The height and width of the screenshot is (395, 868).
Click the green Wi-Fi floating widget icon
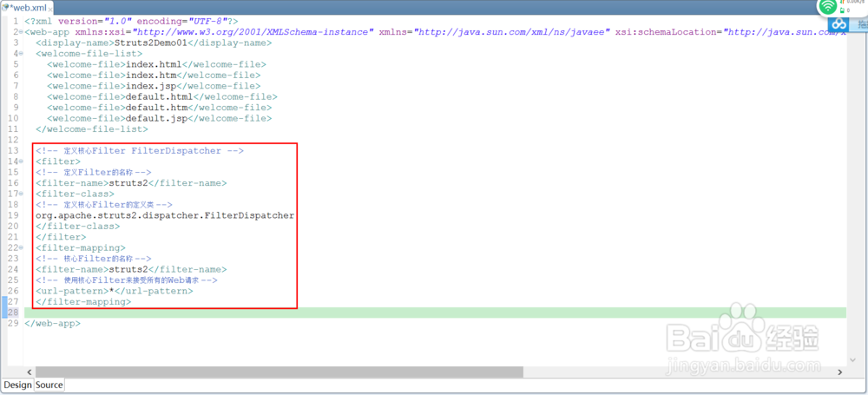tap(828, 7)
